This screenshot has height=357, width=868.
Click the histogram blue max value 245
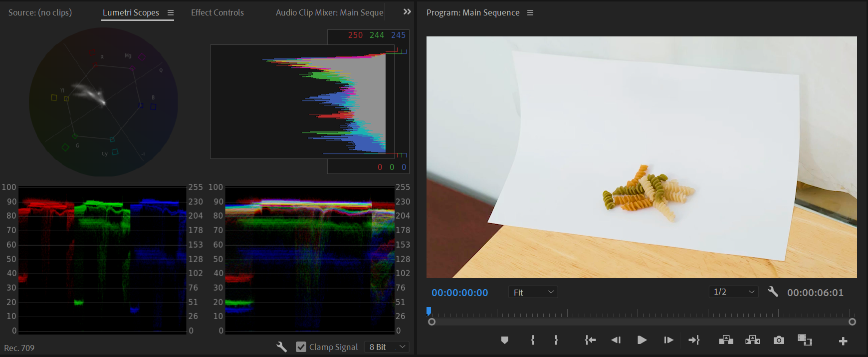click(398, 35)
